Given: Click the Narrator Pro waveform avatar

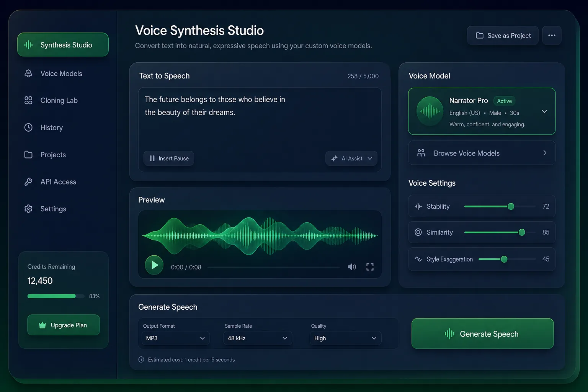Looking at the screenshot, I should coord(430,111).
